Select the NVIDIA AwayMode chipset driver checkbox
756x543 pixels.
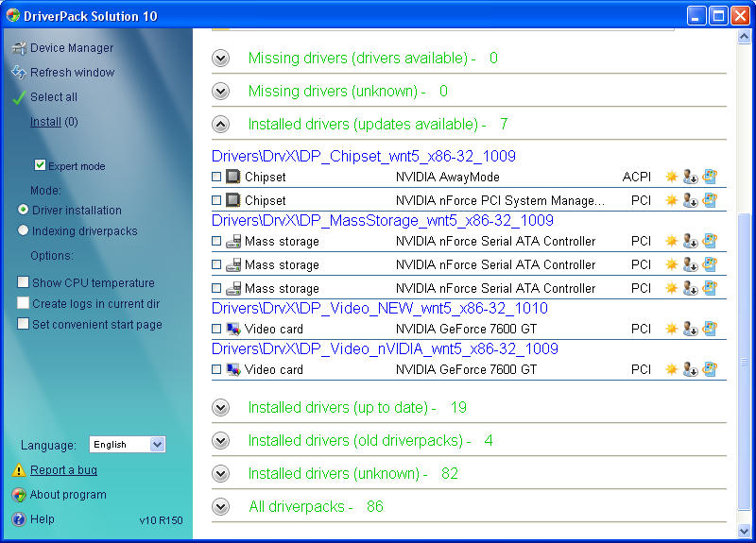point(216,177)
